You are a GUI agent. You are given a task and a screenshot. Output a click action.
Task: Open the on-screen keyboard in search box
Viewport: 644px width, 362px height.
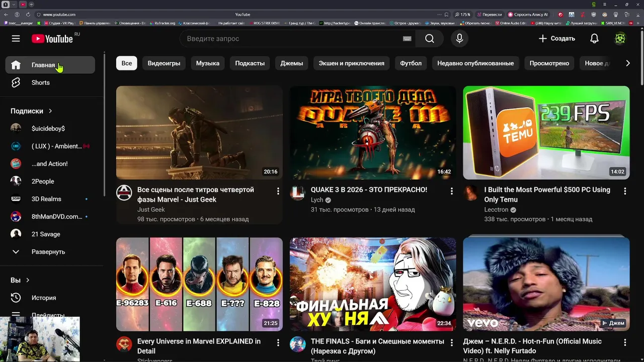[407, 39]
